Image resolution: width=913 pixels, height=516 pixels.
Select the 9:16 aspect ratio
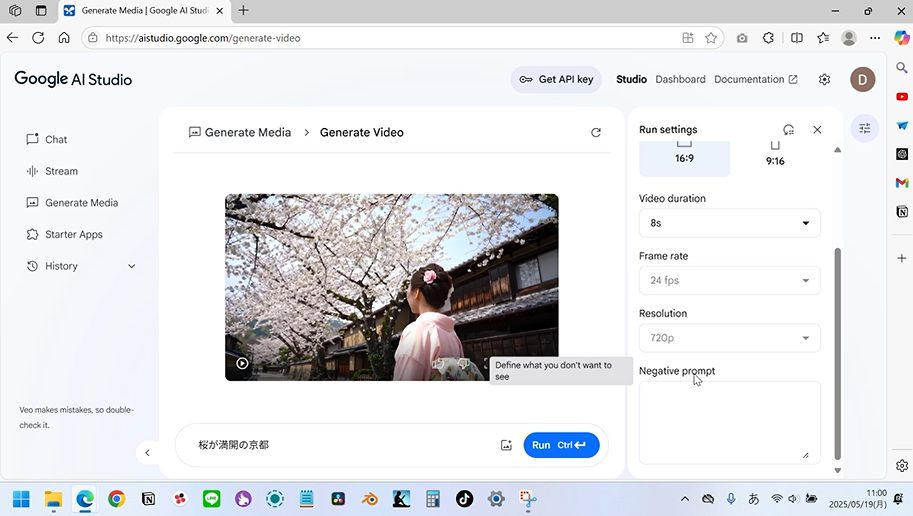pyautogui.click(x=775, y=157)
